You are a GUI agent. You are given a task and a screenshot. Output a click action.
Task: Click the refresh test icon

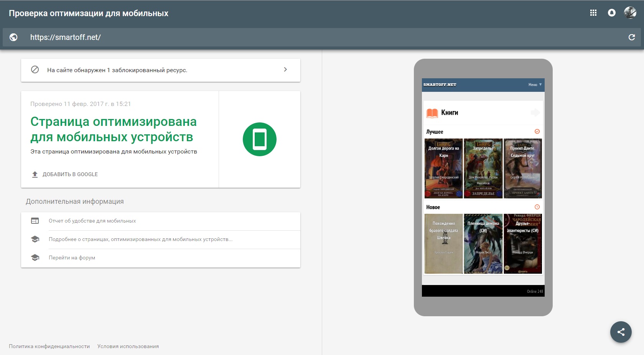631,37
